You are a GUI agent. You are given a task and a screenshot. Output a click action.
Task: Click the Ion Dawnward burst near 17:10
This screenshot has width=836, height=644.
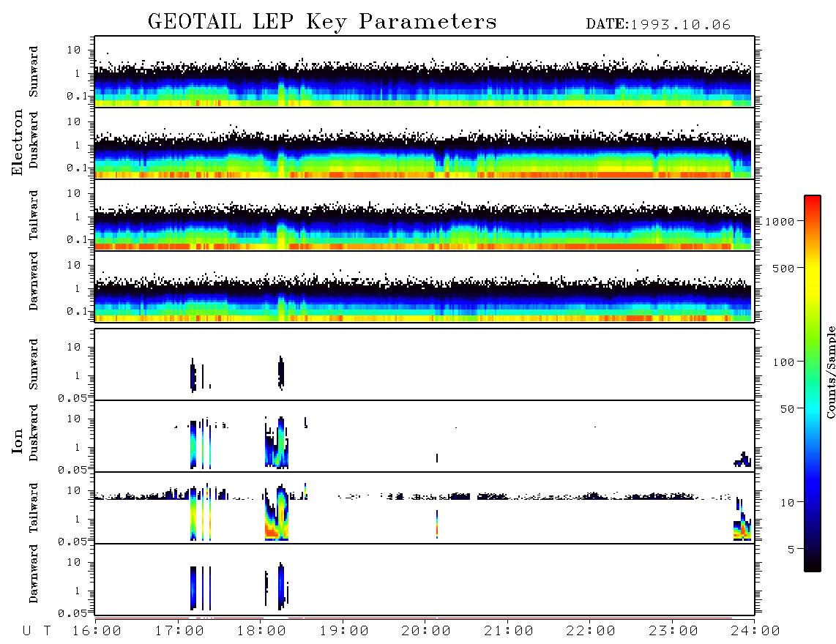click(x=193, y=588)
